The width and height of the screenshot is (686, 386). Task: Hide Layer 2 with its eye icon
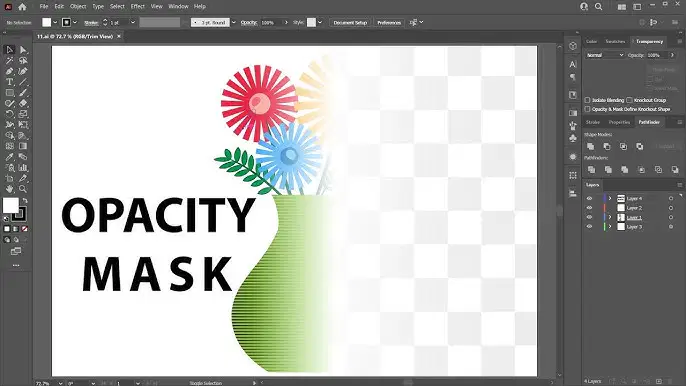pyautogui.click(x=589, y=208)
